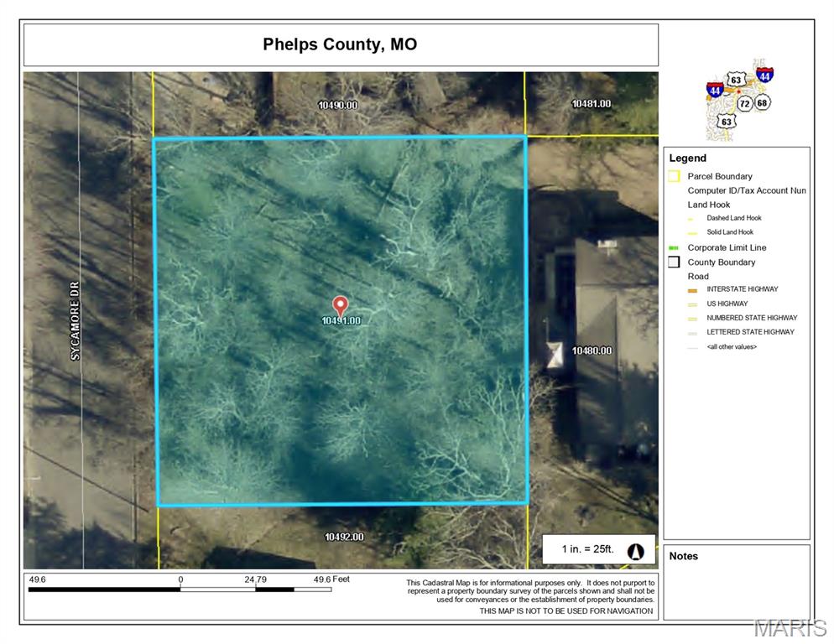
Task: Click the County Boundary square legend symbol
Action: 674,262
